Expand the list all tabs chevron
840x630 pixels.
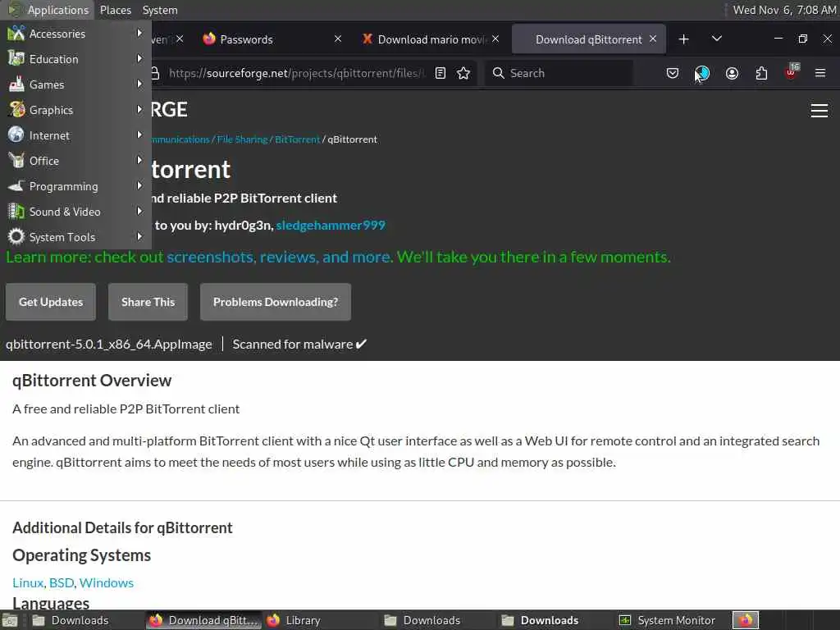(717, 39)
